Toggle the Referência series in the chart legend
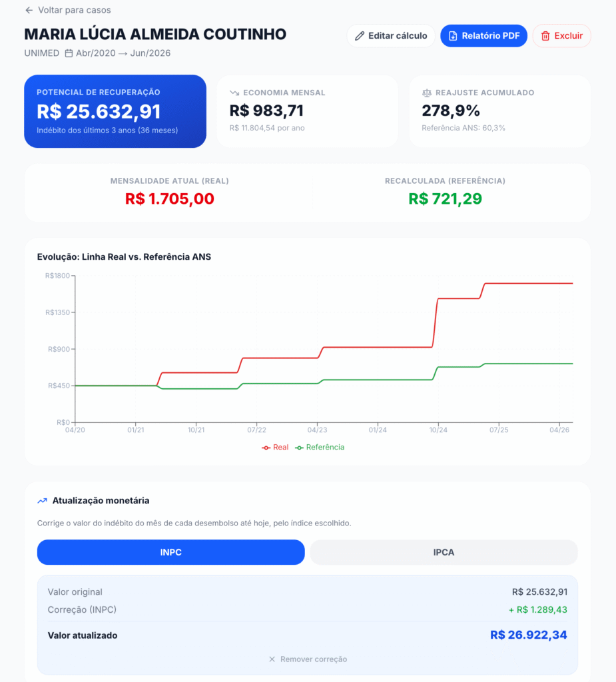The height and width of the screenshot is (682, 616). tap(320, 448)
